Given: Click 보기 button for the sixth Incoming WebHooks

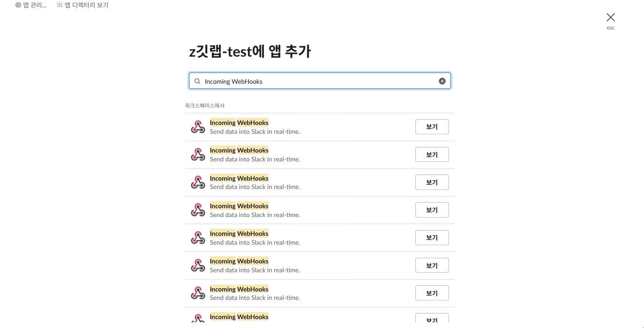Looking at the screenshot, I should point(432,265).
